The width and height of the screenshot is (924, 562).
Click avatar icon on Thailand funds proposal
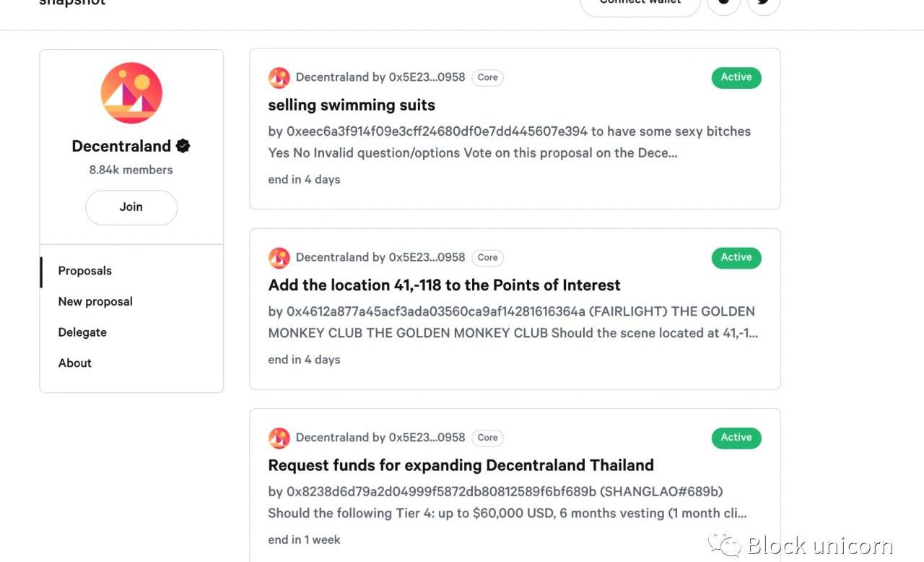(x=279, y=438)
